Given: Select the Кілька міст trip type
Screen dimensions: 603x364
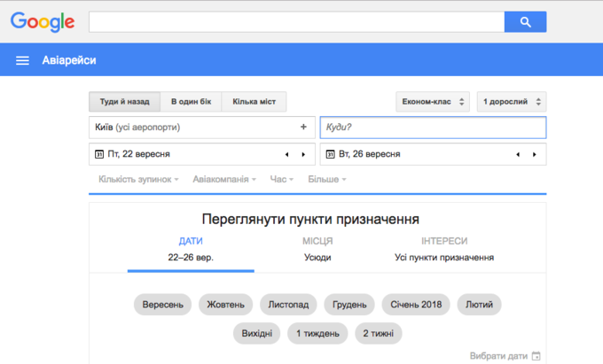Looking at the screenshot, I should click(x=254, y=102).
